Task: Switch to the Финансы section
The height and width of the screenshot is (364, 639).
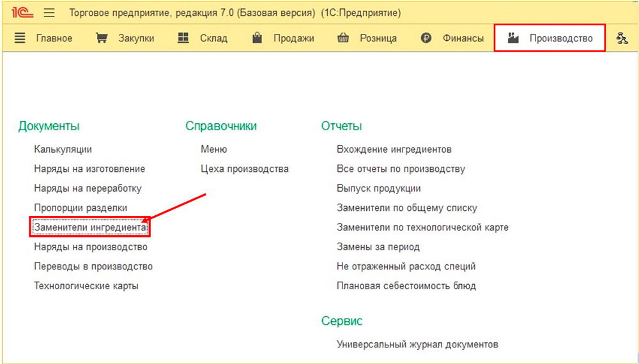Action: (463, 38)
